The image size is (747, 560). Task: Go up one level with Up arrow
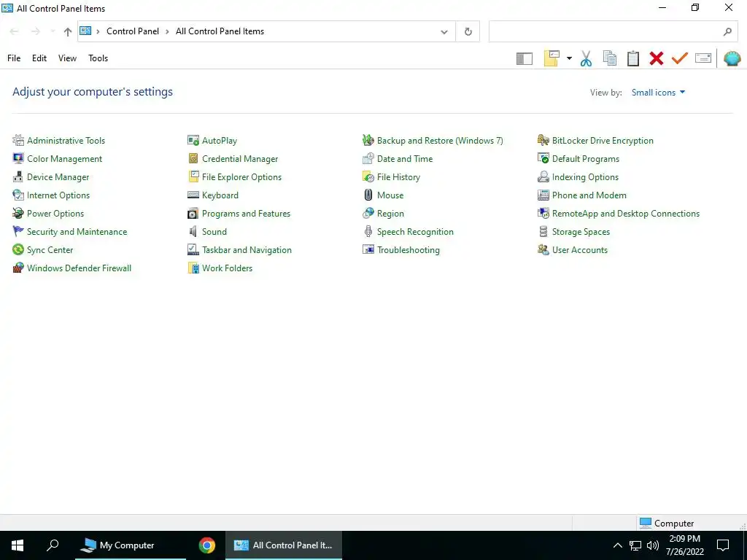tap(68, 32)
